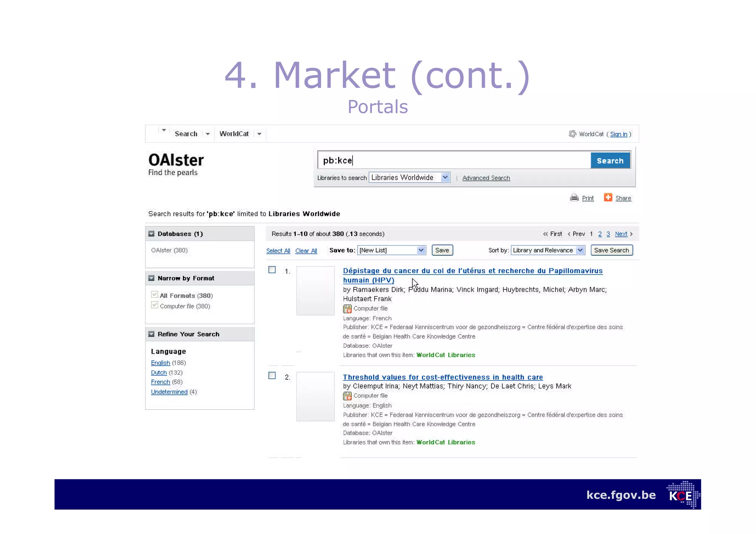
Task: Click WorldCat Libraries link under result 1
Action: pos(446,355)
